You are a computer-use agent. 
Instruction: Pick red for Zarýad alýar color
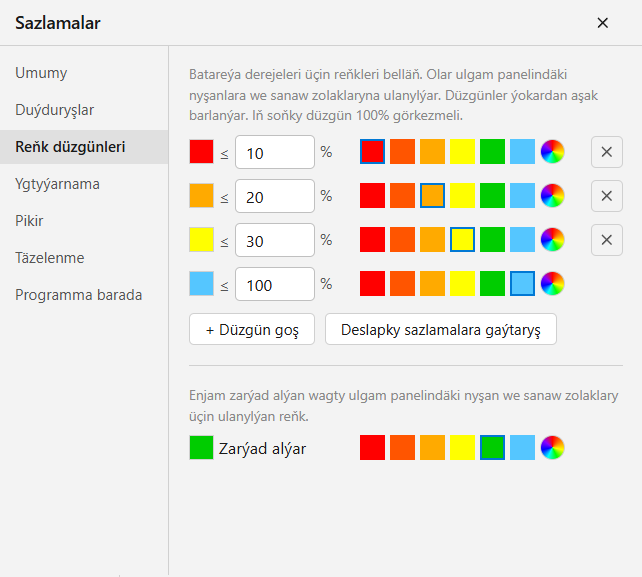point(372,448)
